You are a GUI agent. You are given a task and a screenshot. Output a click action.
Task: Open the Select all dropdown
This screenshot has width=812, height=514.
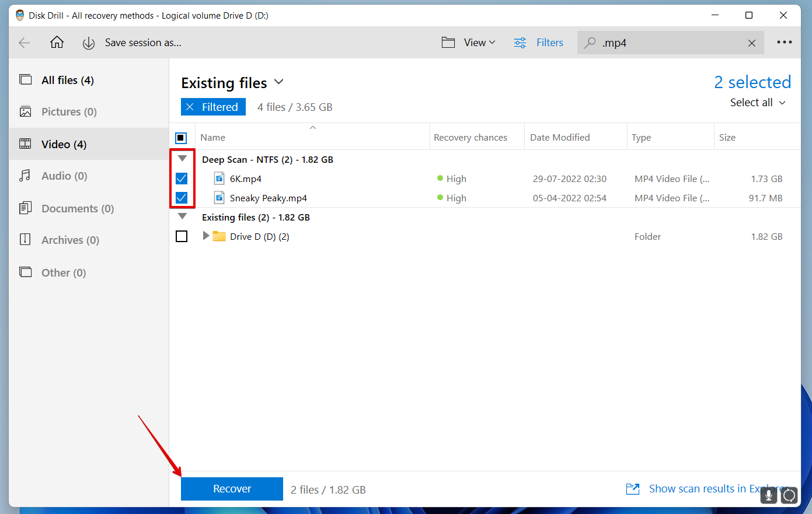(758, 103)
